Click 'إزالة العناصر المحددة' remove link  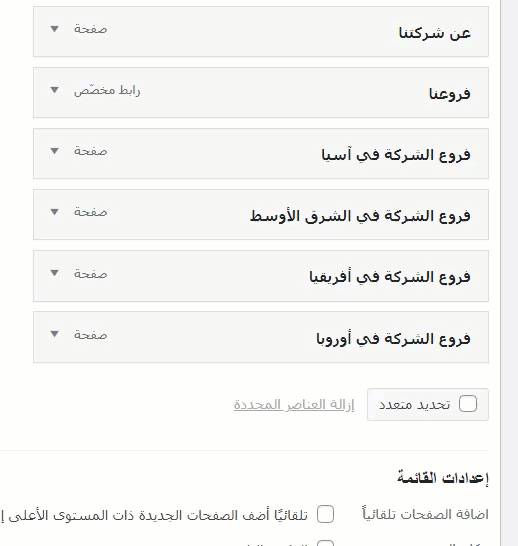click(x=294, y=405)
